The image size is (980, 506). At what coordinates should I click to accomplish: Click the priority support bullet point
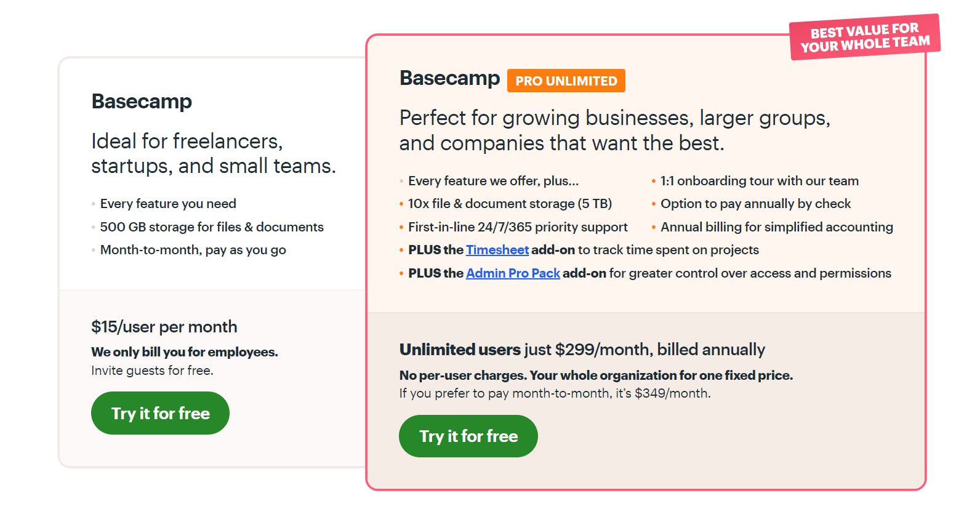(x=518, y=227)
